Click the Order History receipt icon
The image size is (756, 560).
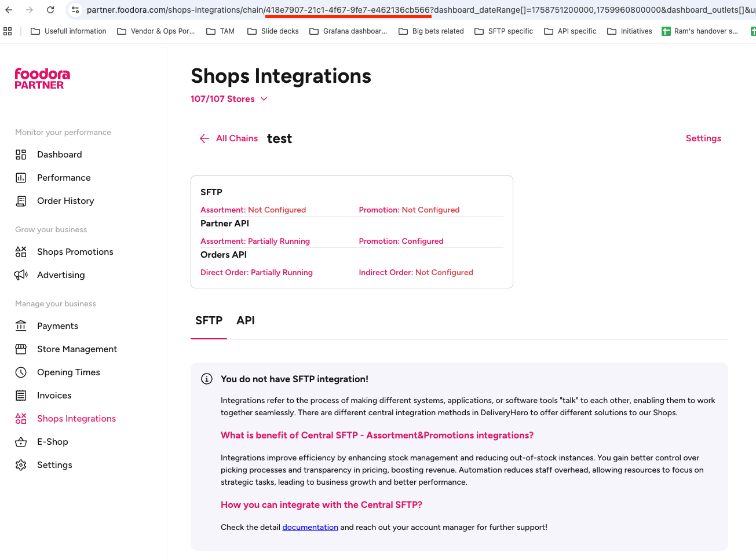coord(21,201)
